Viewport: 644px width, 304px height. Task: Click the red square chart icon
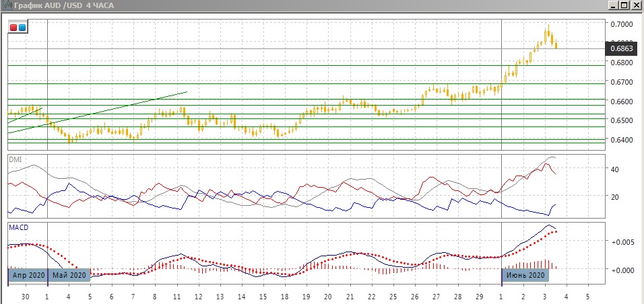click(13, 28)
